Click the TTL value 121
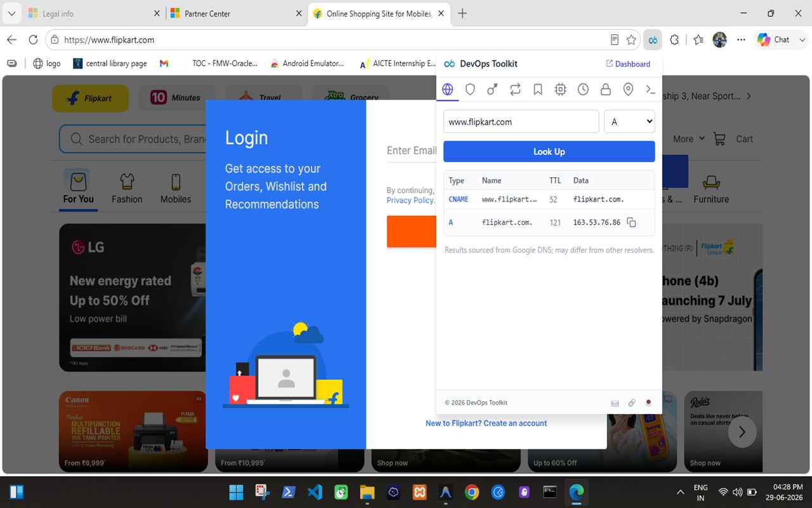 pyautogui.click(x=555, y=222)
